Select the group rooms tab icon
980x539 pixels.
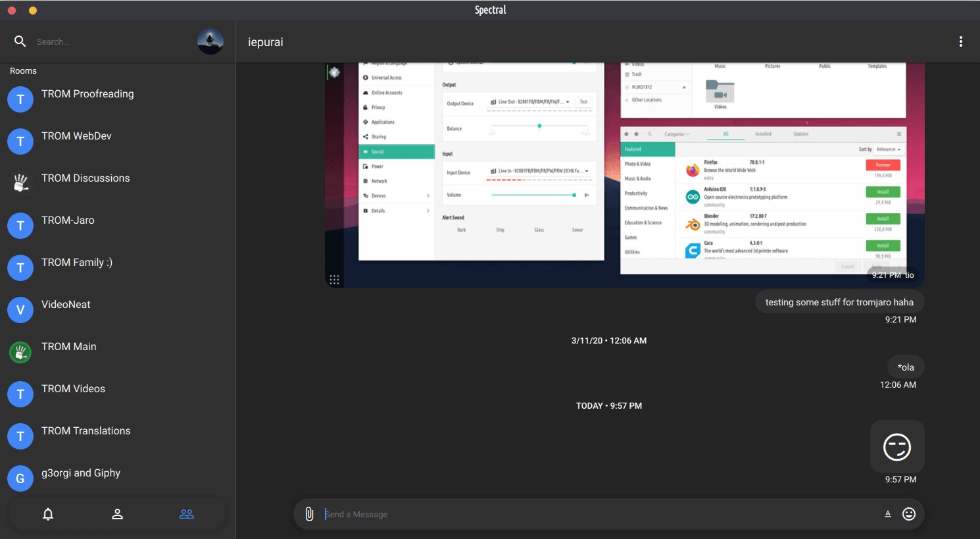pyautogui.click(x=187, y=514)
